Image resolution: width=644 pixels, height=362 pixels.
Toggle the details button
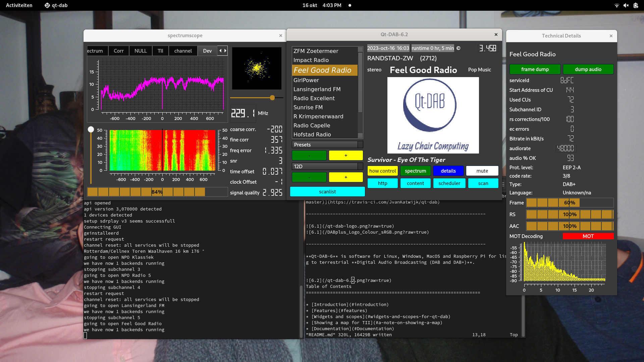tap(448, 171)
